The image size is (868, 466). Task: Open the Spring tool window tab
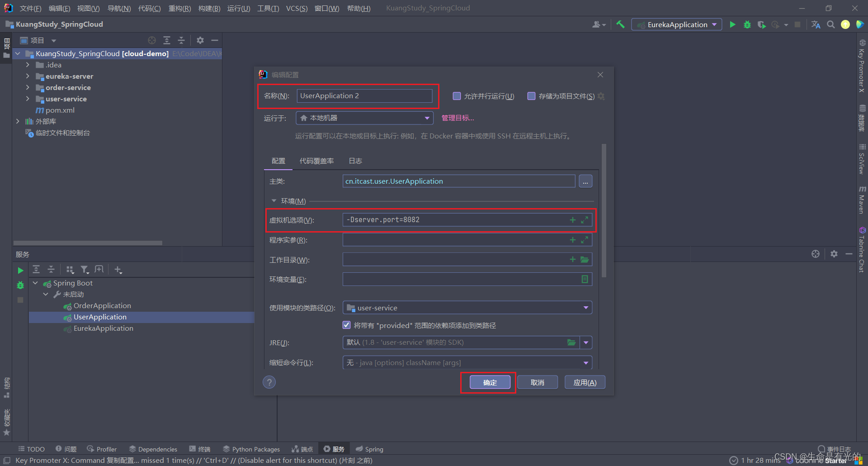[x=369, y=449]
